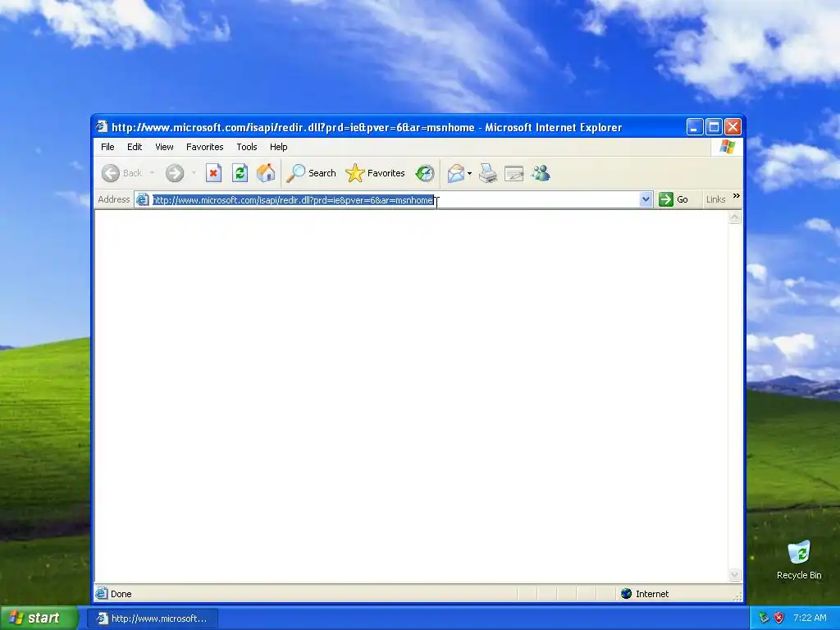Click the red security shield tray icon
840x630 pixels.
[x=779, y=618]
